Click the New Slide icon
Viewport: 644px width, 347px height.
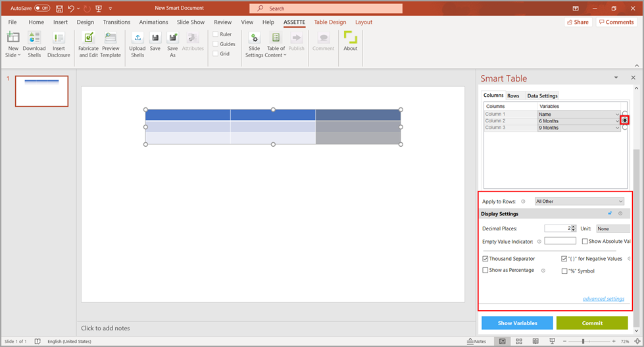tap(13, 38)
